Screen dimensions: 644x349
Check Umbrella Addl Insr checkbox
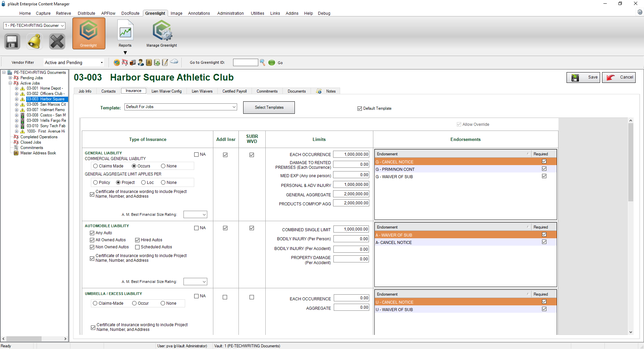pyautogui.click(x=225, y=297)
